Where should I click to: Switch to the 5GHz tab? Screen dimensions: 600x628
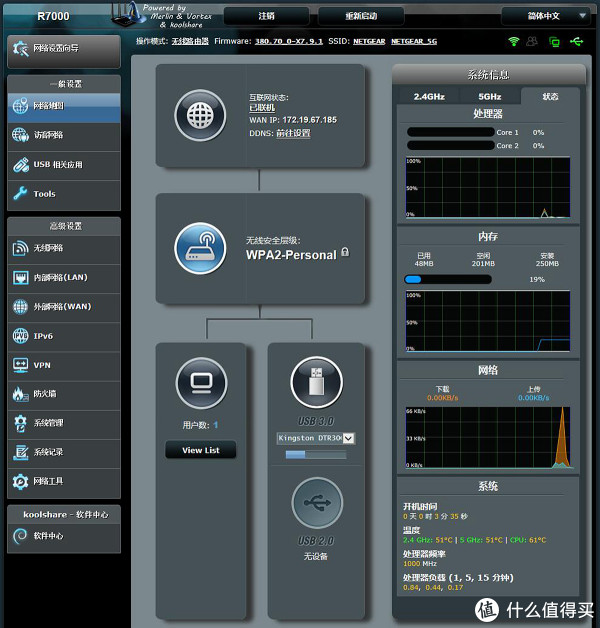point(490,97)
